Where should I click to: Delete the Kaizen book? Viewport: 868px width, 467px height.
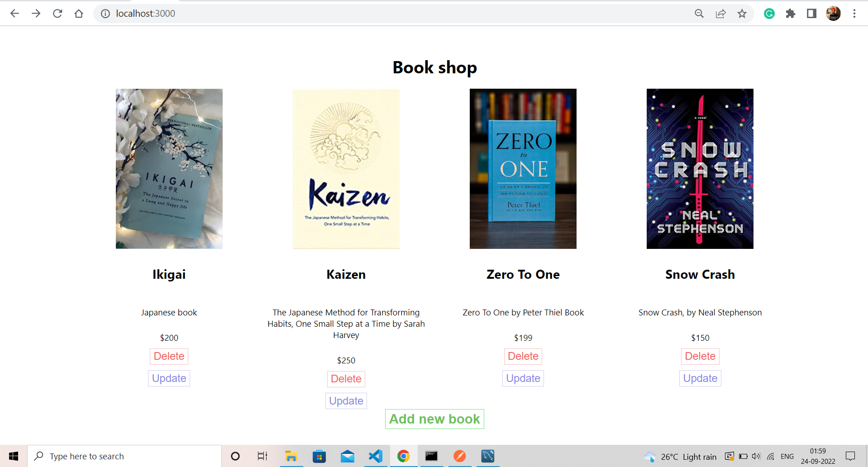(x=346, y=379)
